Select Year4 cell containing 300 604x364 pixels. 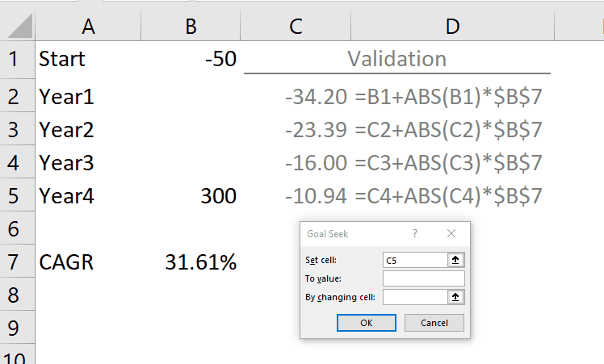click(x=191, y=195)
